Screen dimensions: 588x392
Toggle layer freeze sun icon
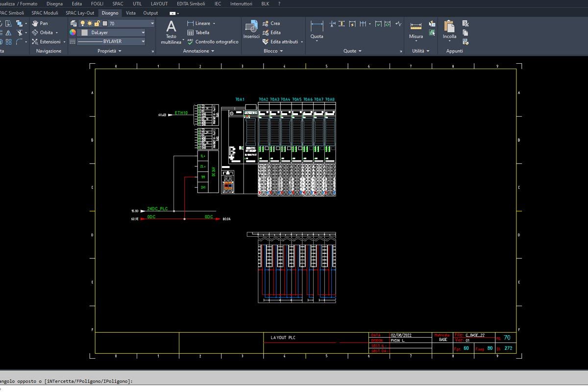click(x=90, y=23)
